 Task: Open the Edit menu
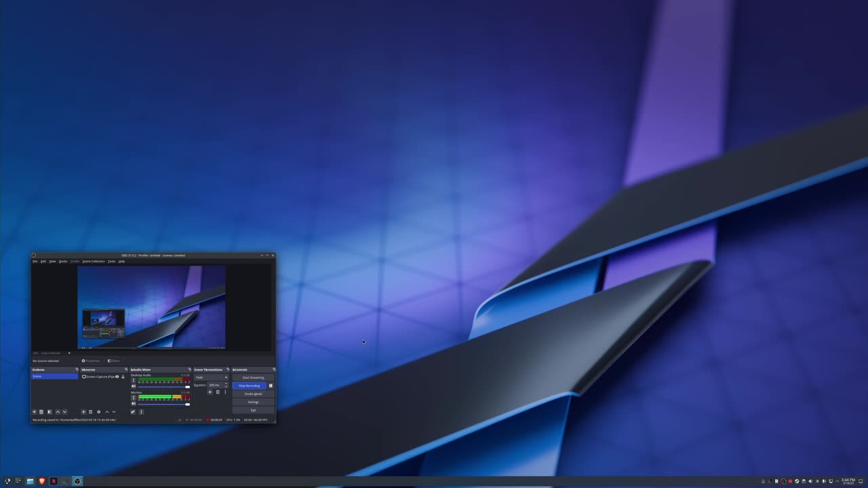pyautogui.click(x=43, y=261)
